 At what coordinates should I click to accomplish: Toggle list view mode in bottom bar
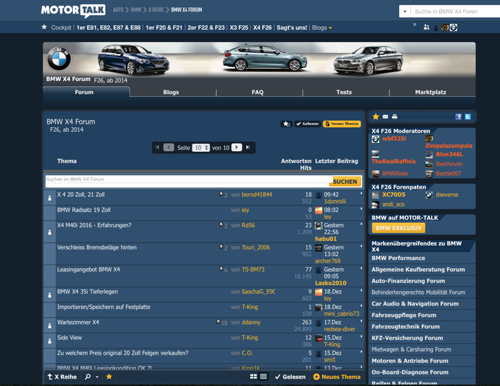coord(263,376)
